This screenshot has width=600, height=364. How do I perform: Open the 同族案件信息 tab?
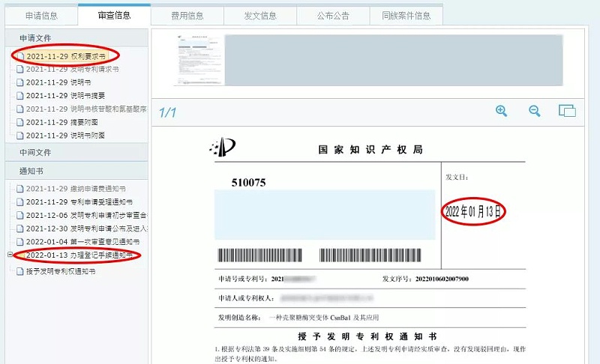406,16
